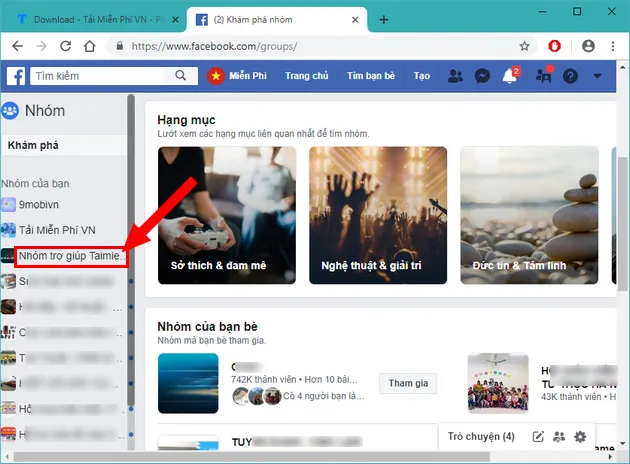Click the browser forward arrow
This screenshot has height=464, width=630.
click(x=41, y=46)
